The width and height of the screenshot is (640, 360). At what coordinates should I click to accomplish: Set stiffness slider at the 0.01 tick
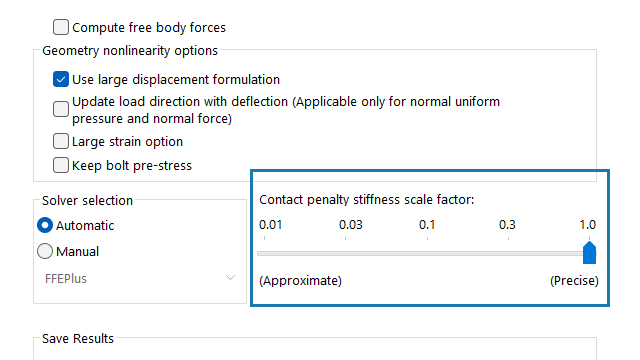[x=264, y=253]
